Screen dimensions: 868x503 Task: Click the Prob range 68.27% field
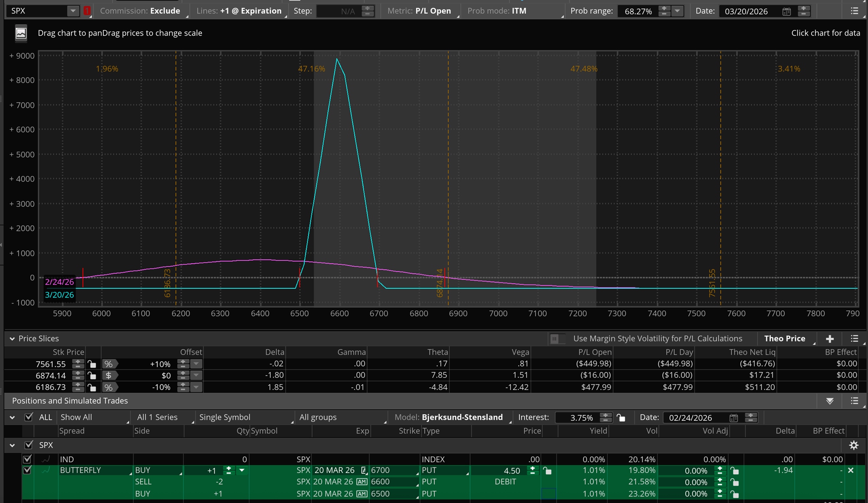tap(638, 11)
